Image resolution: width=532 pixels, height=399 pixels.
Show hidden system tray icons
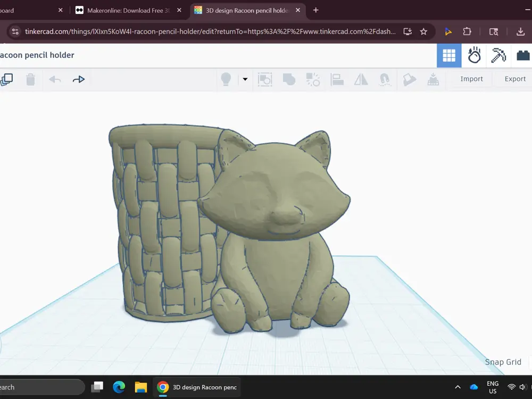pos(458,387)
